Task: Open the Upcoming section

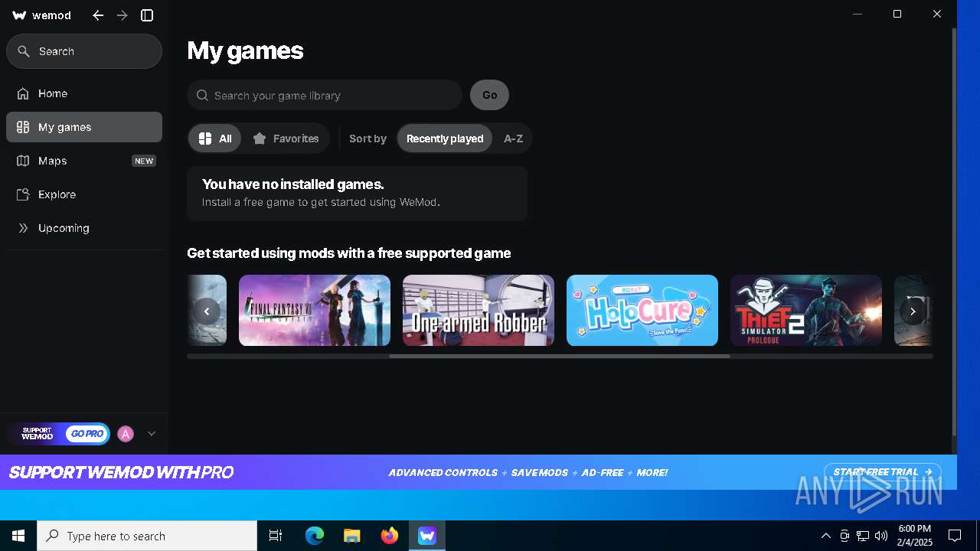Action: point(84,228)
